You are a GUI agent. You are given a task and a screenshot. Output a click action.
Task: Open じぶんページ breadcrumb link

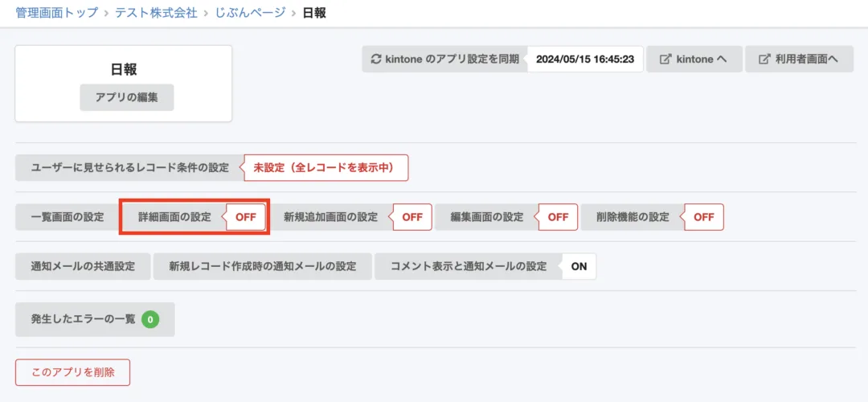[x=250, y=13]
